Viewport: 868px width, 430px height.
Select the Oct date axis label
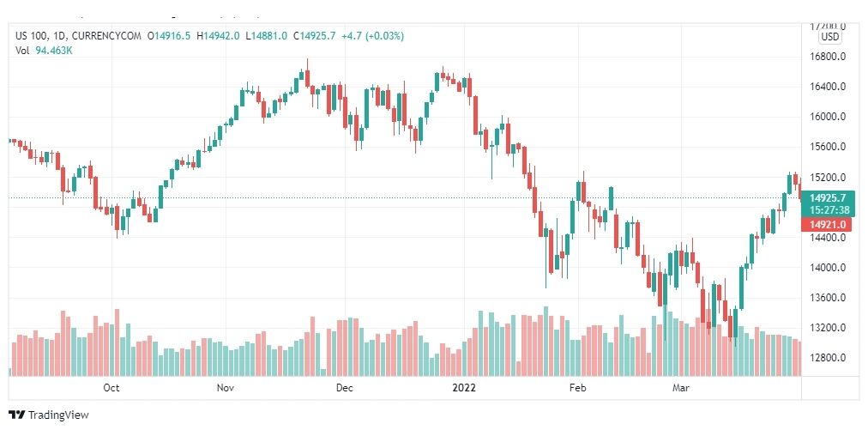point(112,388)
